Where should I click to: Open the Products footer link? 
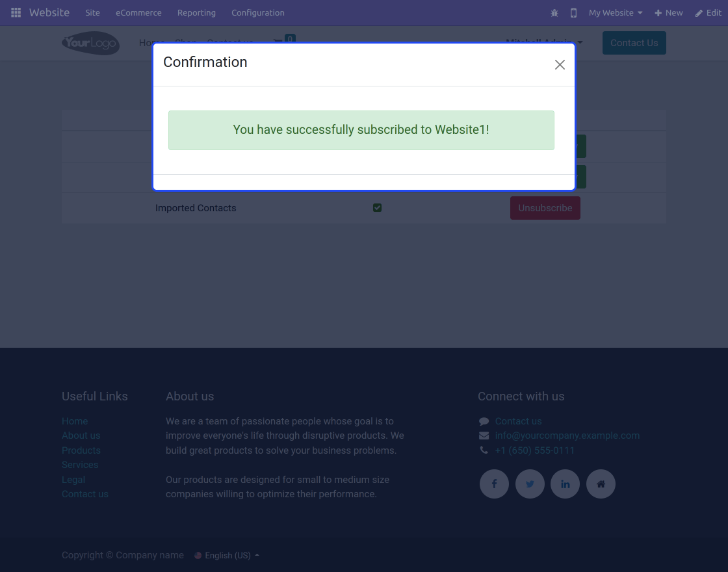81,450
